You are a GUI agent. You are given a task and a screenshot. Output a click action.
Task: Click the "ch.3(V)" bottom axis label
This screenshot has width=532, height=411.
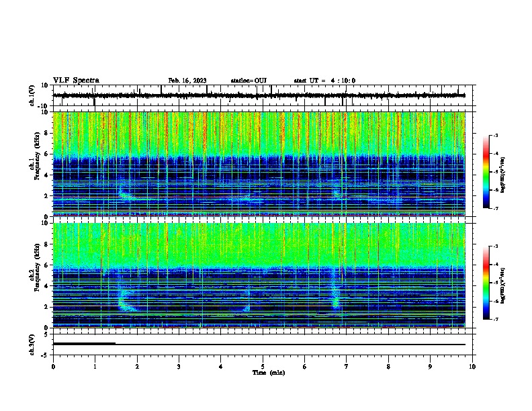(x=32, y=345)
